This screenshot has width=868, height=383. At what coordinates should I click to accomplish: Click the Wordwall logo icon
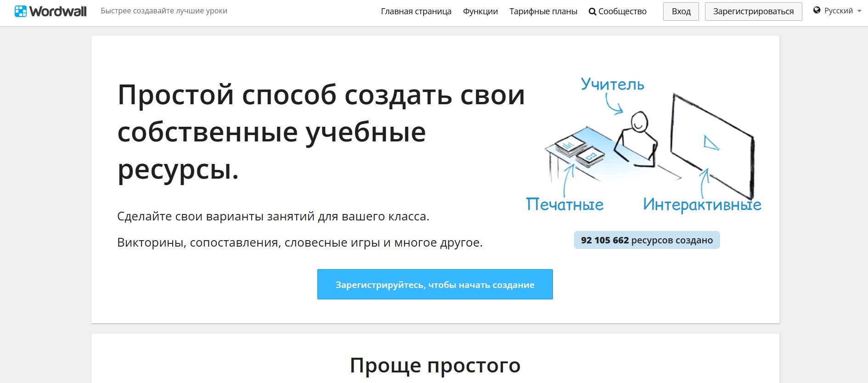(x=21, y=11)
